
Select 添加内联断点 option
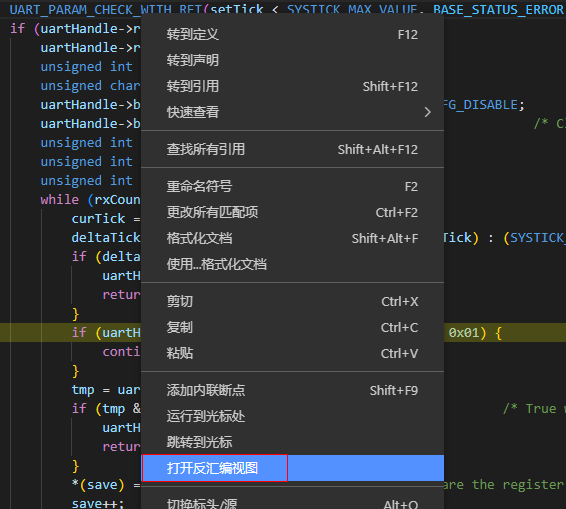point(292,390)
